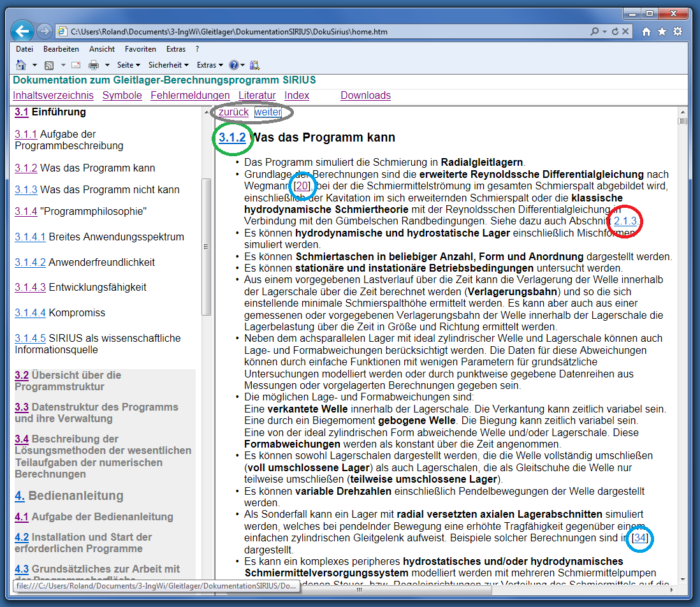Image resolution: width=700 pixels, height=607 pixels.
Task: Click the Print icon
Action: point(93,65)
